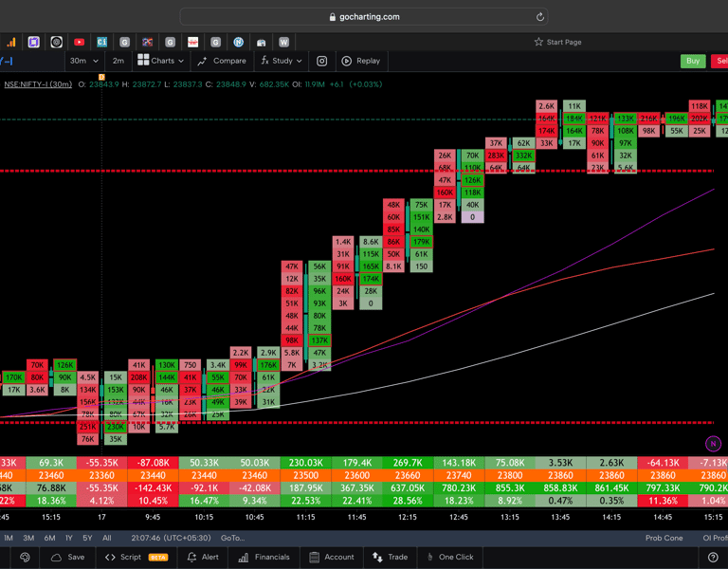Switch to the 2m timeframe

click(x=118, y=61)
